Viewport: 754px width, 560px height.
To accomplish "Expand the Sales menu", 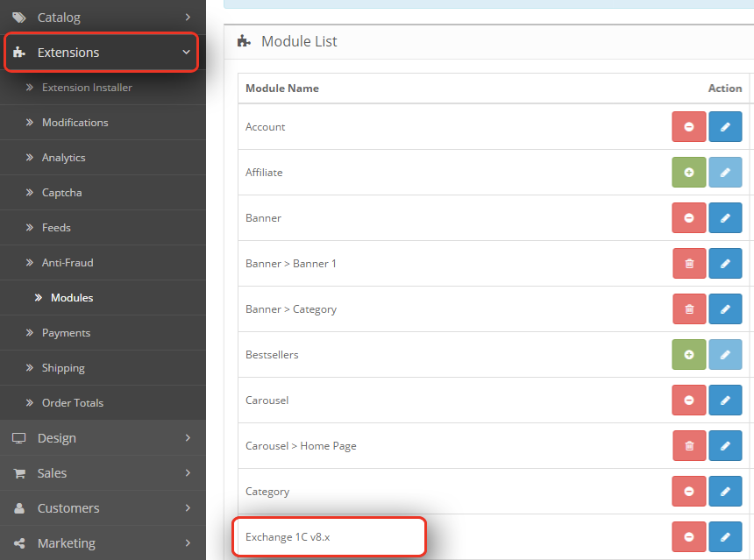I will 103,473.
